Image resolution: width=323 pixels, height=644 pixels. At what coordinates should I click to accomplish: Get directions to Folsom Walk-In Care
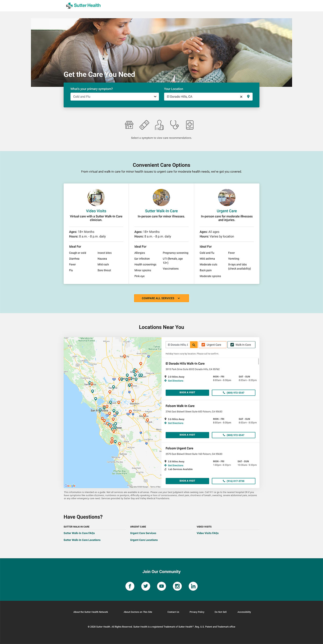click(175, 423)
